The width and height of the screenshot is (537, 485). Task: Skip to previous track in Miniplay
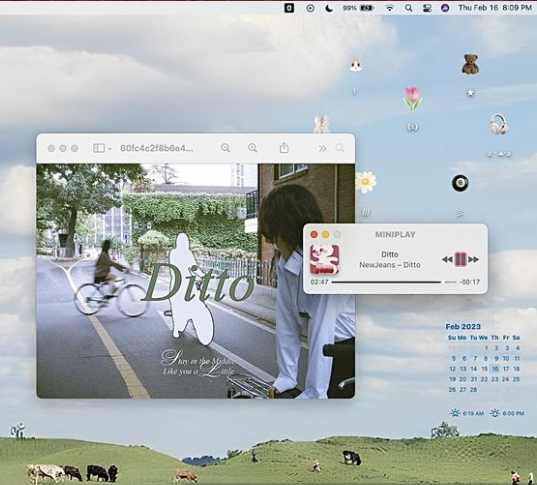(x=448, y=260)
